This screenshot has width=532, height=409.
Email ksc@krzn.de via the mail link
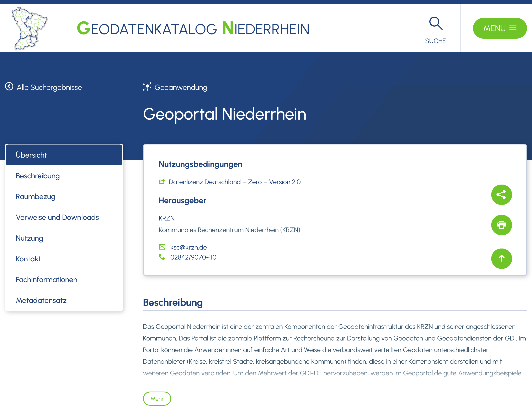pos(188,247)
